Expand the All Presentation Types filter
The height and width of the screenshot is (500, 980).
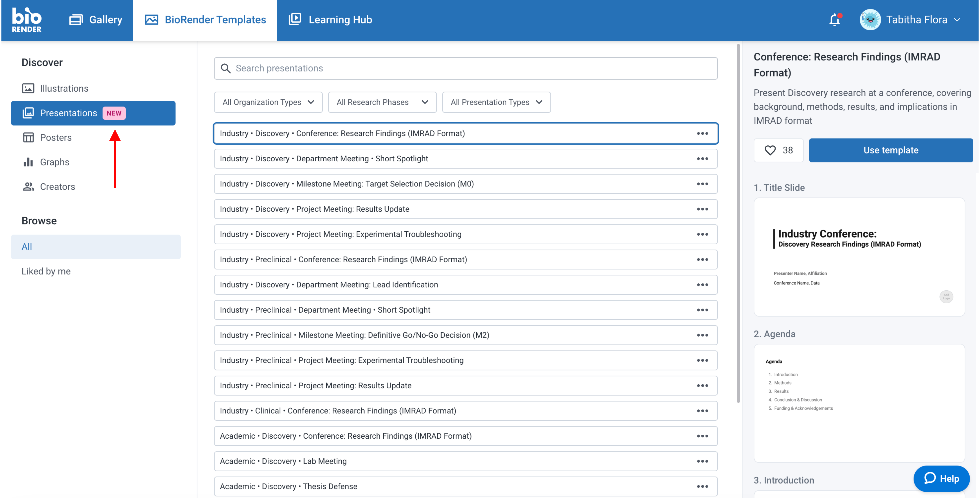tap(496, 102)
